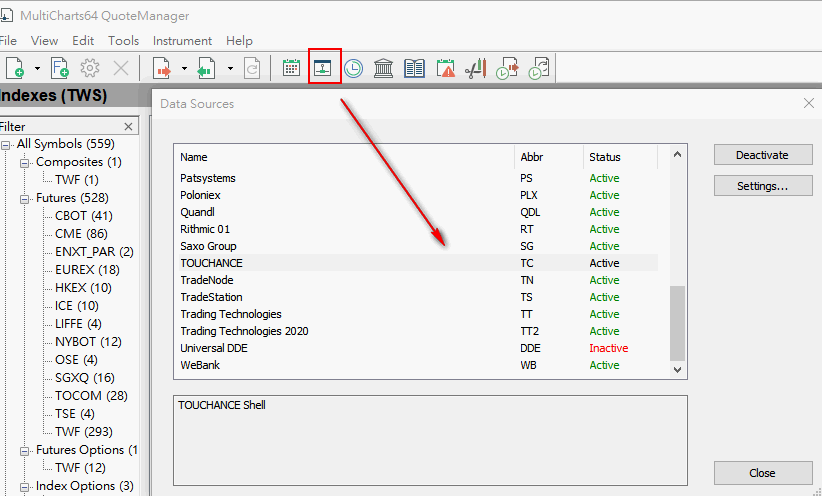The height and width of the screenshot is (496, 822).
Task: Open Settings... for selected data source
Action: pyautogui.click(x=763, y=186)
